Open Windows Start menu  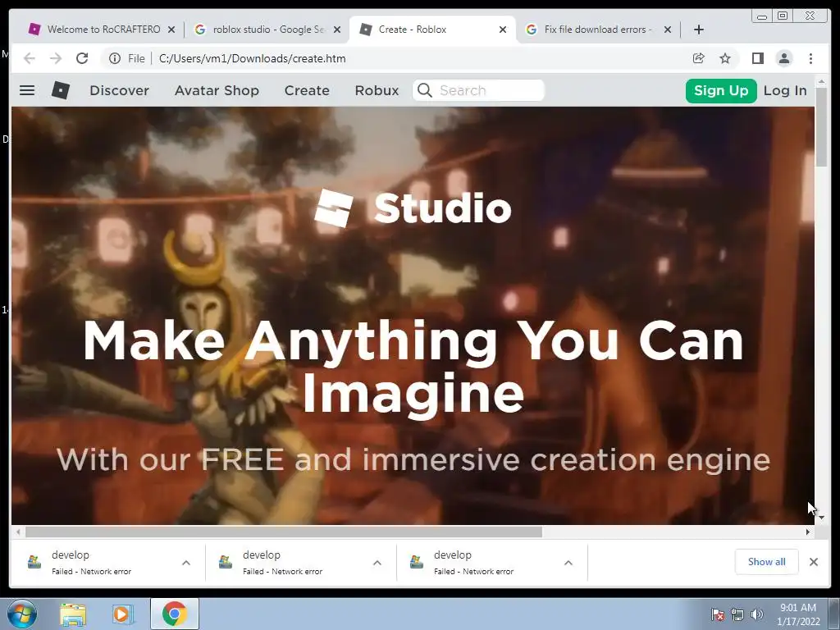(x=21, y=614)
